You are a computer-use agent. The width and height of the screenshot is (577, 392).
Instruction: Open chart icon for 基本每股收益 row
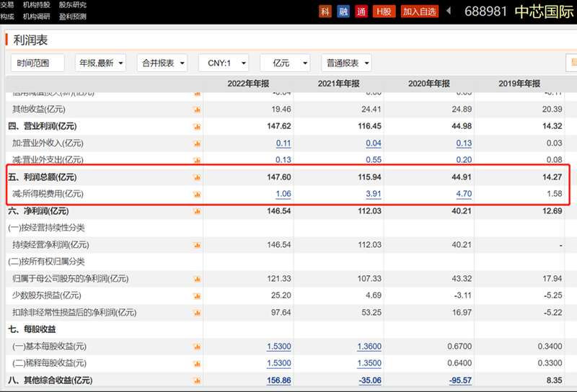pyautogui.click(x=197, y=347)
